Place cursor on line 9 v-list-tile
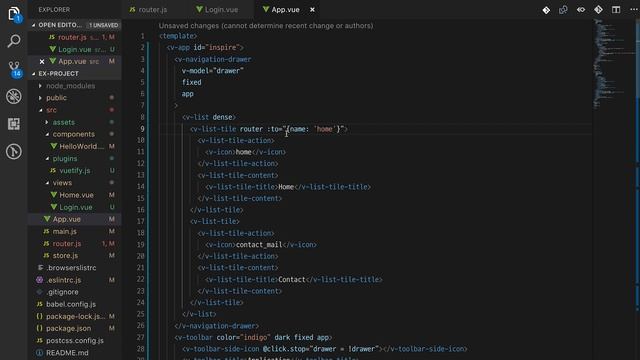The height and width of the screenshot is (360, 640). tap(213, 129)
